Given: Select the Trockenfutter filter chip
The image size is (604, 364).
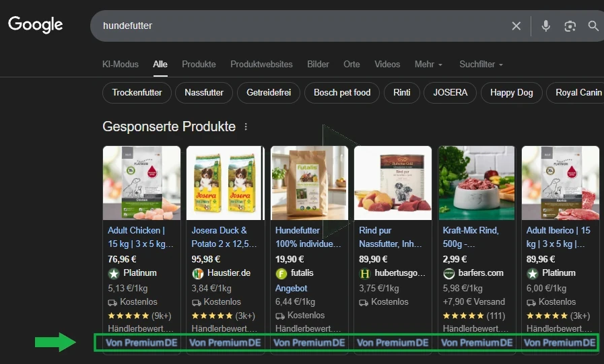Looking at the screenshot, I should [137, 93].
